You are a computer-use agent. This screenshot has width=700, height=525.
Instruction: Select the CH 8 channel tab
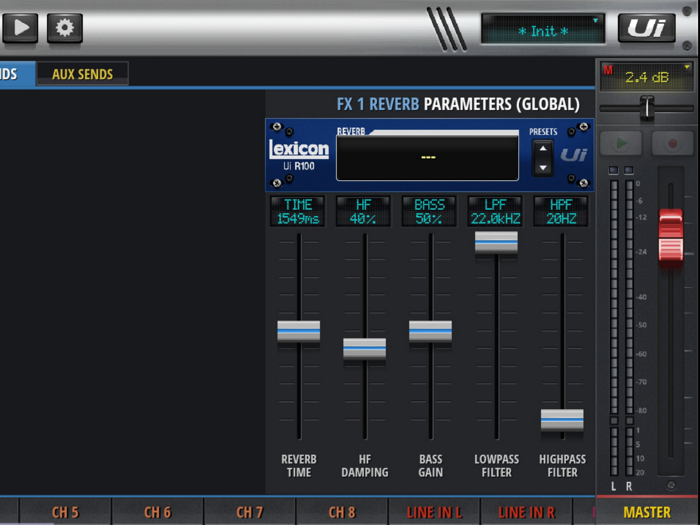342,512
